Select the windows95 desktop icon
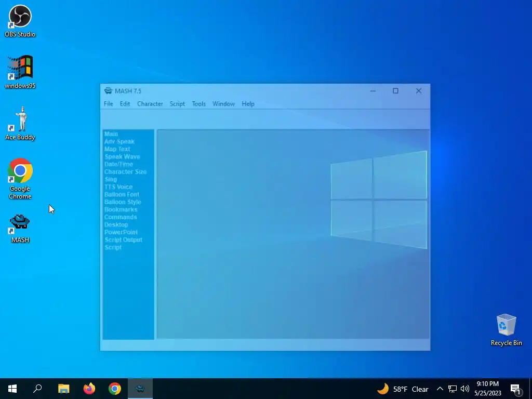The height and width of the screenshot is (399, 532). [20, 72]
